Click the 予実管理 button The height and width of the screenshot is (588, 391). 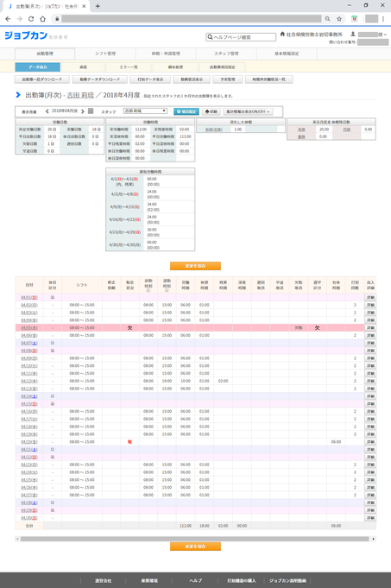point(228,79)
